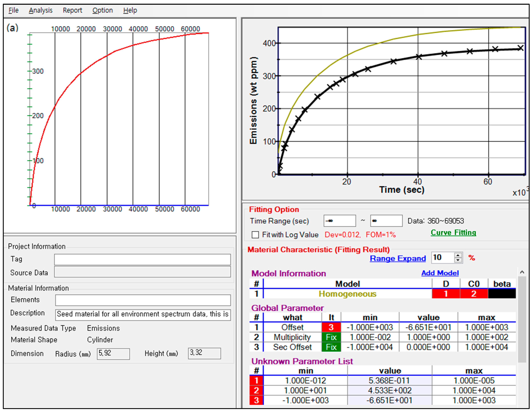The width and height of the screenshot is (532, 411).
Task: Open the Option menu
Action: [102, 11]
